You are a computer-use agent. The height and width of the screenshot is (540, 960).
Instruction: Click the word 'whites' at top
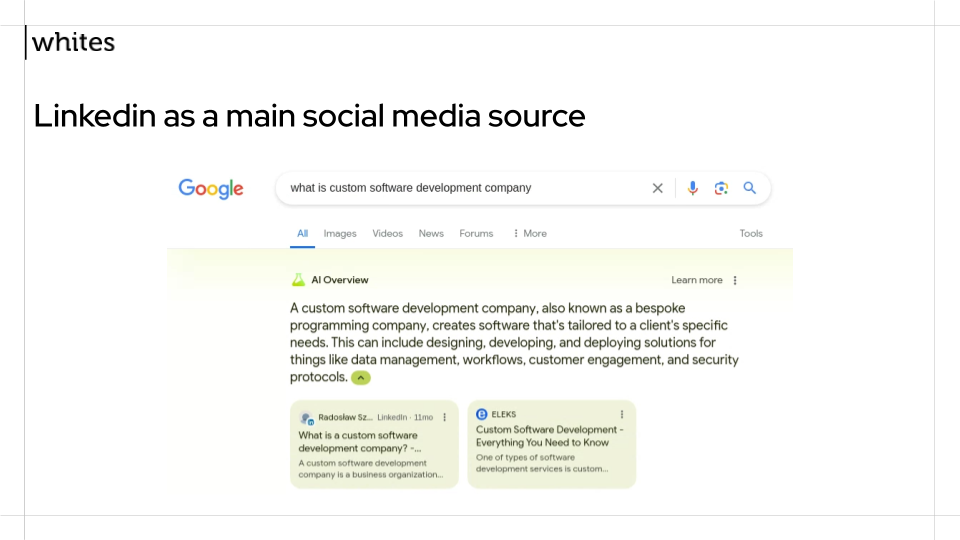point(73,42)
